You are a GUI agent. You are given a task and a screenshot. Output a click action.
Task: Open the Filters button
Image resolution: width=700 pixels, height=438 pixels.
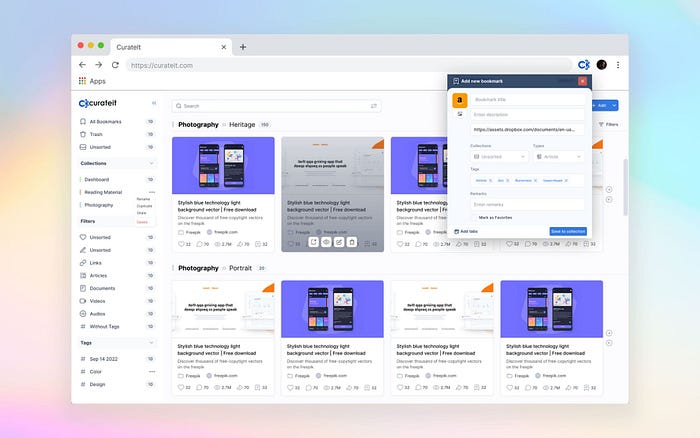pos(608,125)
